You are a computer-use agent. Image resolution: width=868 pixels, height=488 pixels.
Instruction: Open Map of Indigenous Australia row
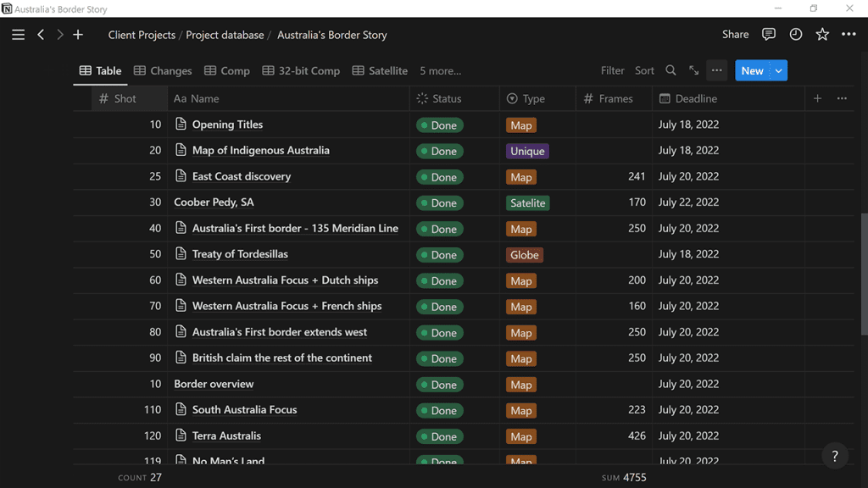pos(261,150)
